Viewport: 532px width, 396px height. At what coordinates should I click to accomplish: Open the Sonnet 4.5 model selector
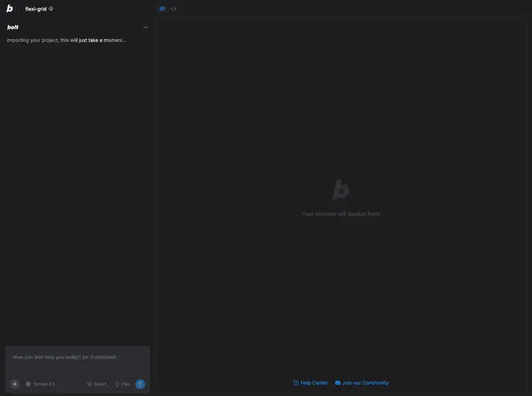pyautogui.click(x=40, y=384)
